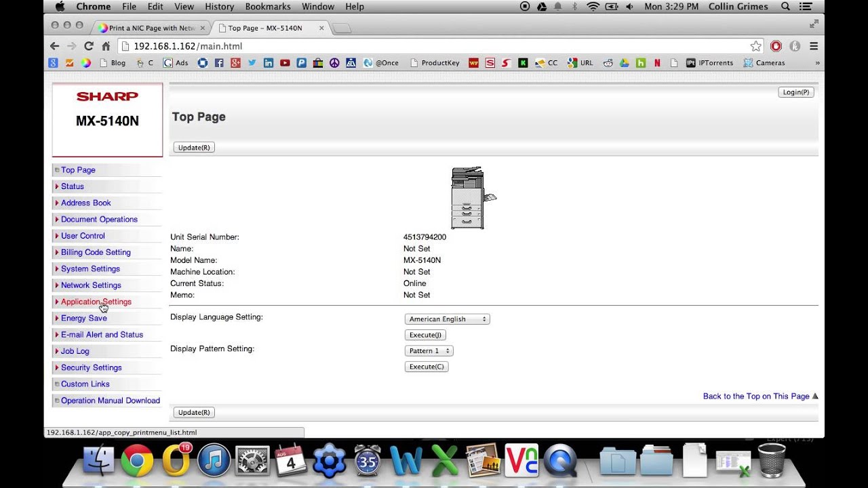Image resolution: width=868 pixels, height=488 pixels.
Task: Expand Network Settings in the sidebar
Action: [x=91, y=285]
